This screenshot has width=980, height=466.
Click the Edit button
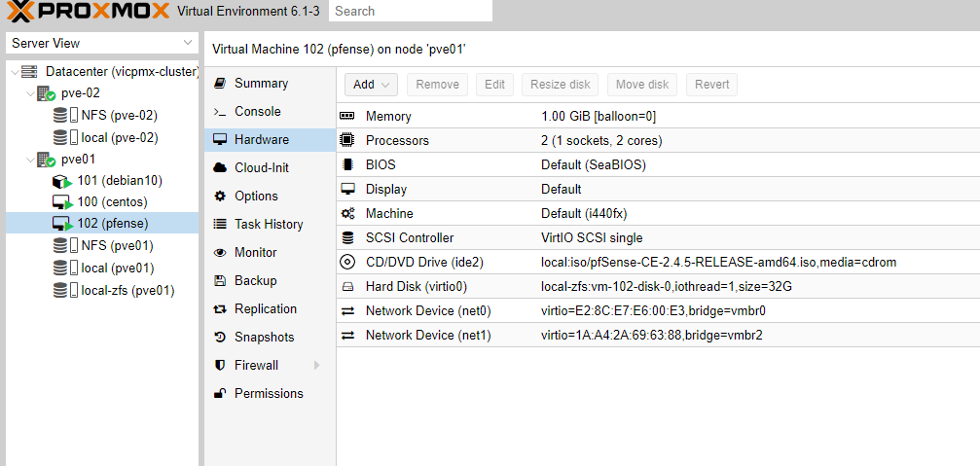tap(494, 85)
